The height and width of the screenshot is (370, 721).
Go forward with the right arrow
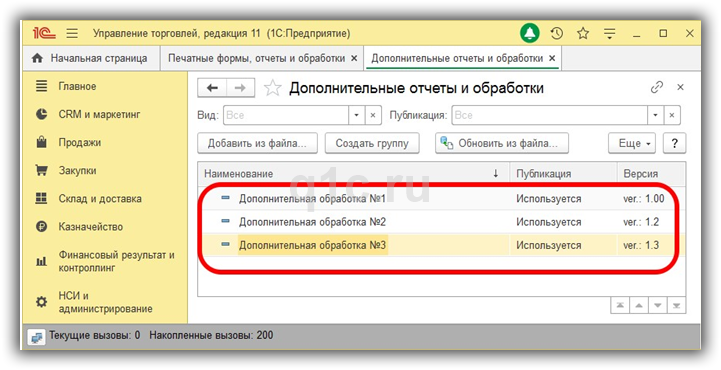pos(240,88)
